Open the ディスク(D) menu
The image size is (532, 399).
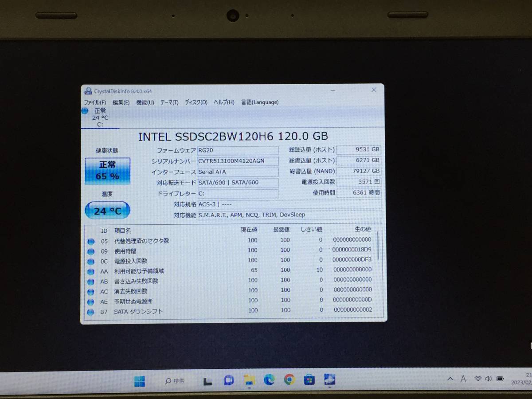pyautogui.click(x=196, y=102)
